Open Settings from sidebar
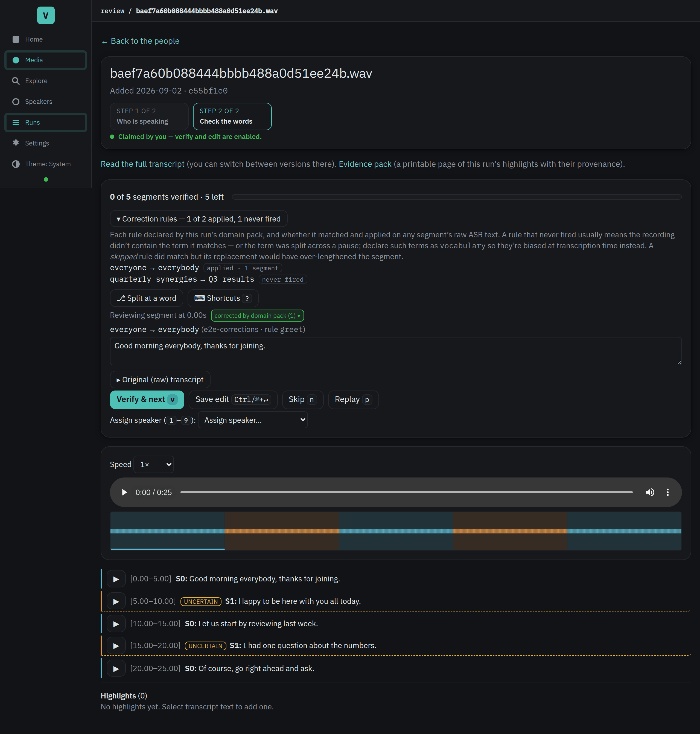 coord(45,143)
